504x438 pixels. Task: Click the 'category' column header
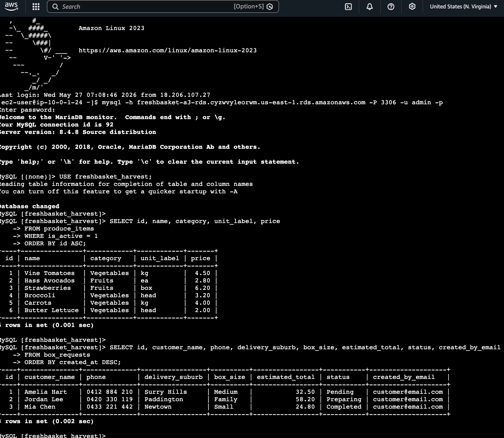106,258
